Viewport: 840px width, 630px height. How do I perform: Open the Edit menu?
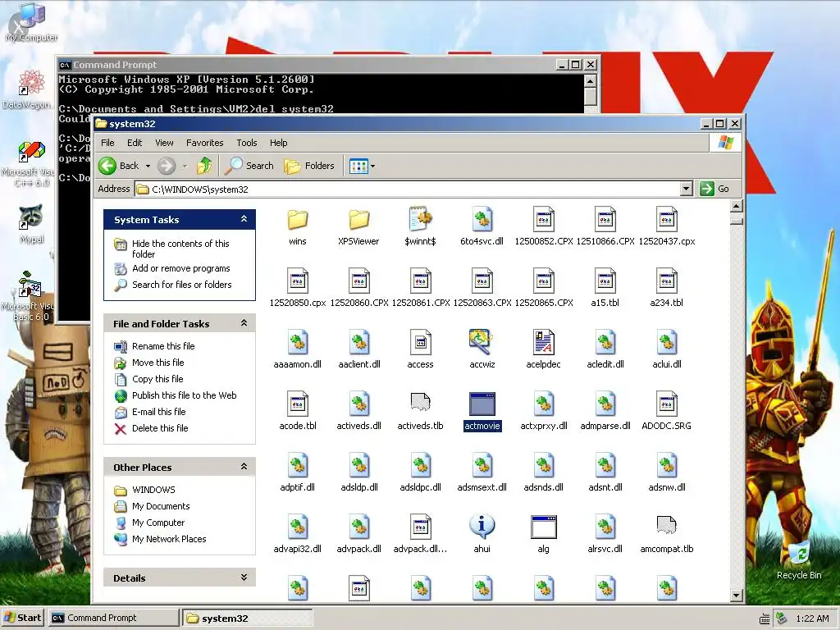[135, 143]
